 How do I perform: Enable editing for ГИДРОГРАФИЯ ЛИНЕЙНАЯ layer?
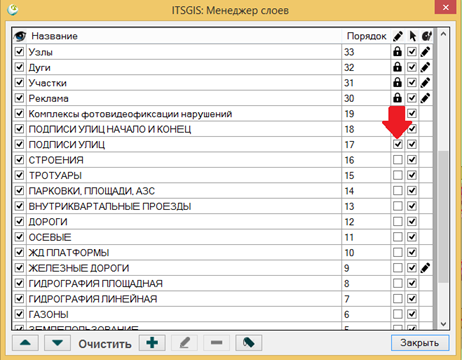397,299
